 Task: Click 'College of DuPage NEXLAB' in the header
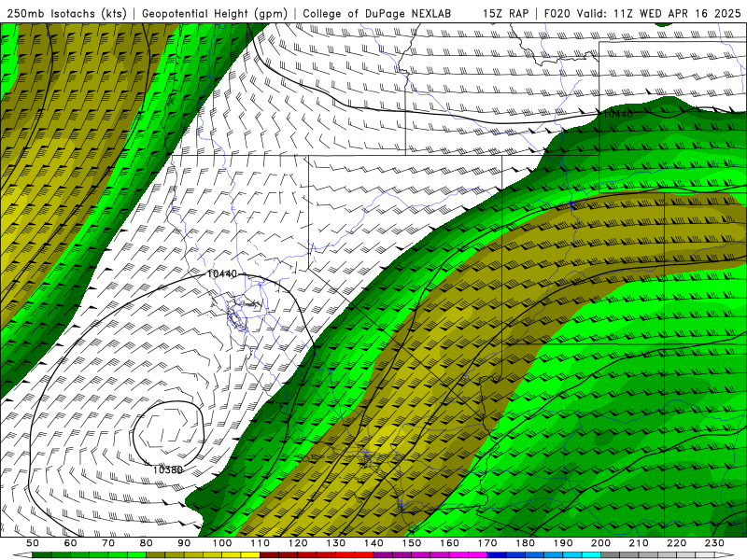[377, 14]
